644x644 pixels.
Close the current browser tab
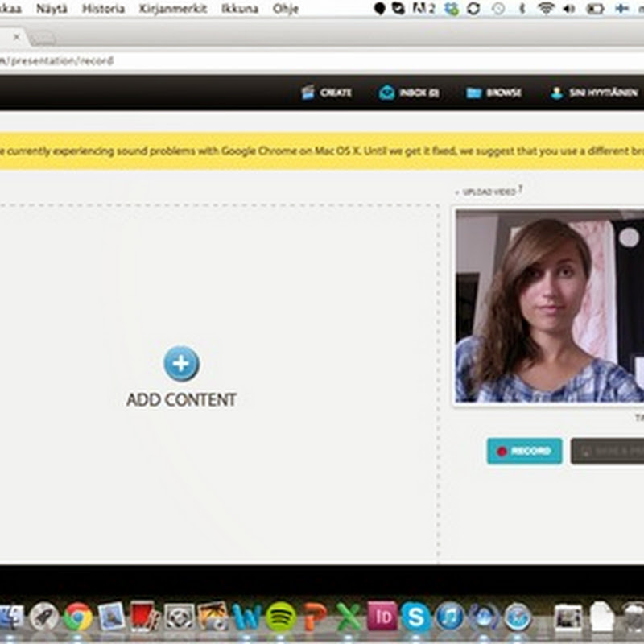[x=16, y=37]
